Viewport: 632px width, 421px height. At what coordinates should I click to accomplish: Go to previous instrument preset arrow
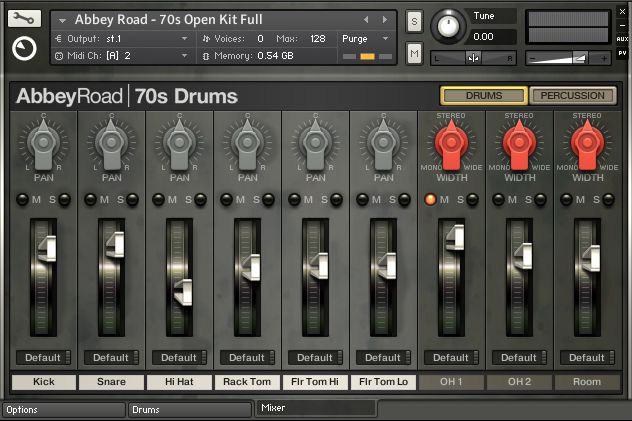pyautogui.click(x=366, y=19)
